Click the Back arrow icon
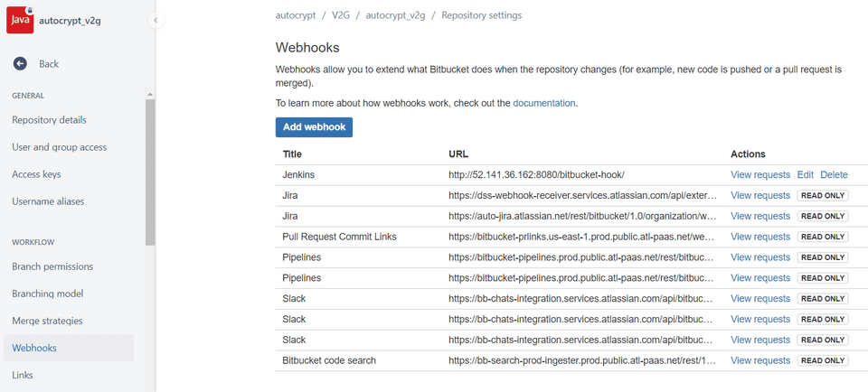This screenshot has width=868, height=392. (20, 64)
